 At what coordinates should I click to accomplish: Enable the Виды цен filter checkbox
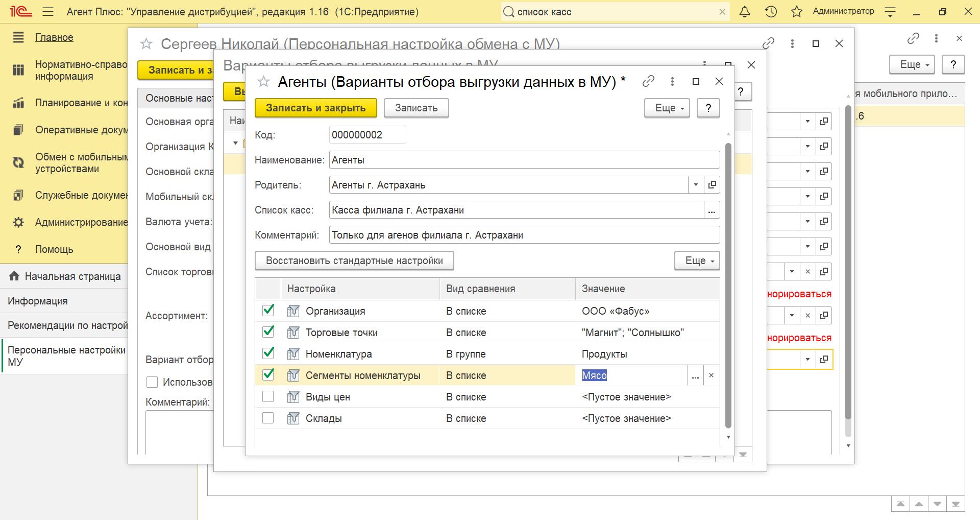(x=268, y=396)
